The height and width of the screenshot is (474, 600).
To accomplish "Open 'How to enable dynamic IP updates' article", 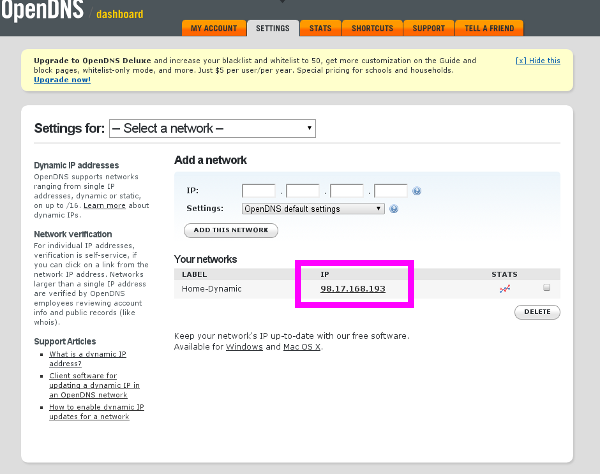I will click(x=96, y=412).
